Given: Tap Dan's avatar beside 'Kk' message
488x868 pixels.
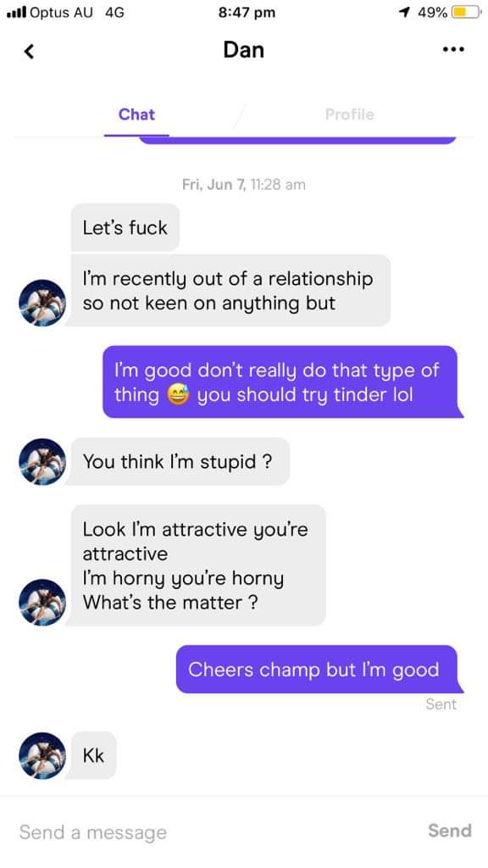Looking at the screenshot, I should tap(42, 755).
